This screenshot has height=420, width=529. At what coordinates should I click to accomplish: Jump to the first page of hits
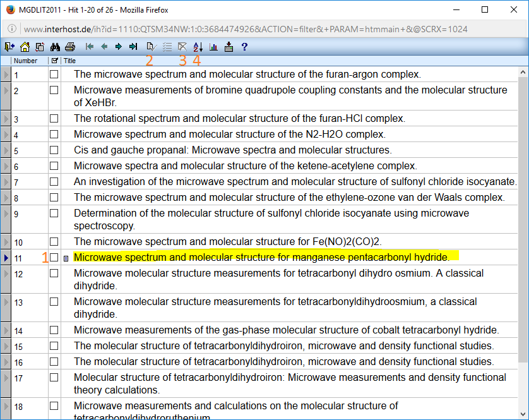click(x=90, y=47)
